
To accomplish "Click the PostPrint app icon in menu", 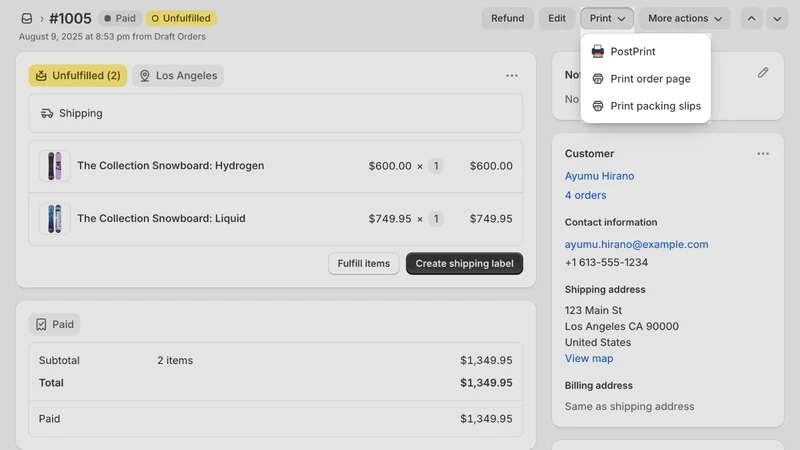I will click(x=597, y=52).
